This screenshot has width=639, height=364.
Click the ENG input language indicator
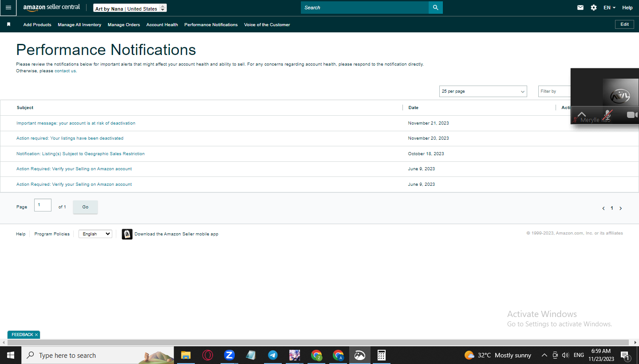click(x=579, y=355)
